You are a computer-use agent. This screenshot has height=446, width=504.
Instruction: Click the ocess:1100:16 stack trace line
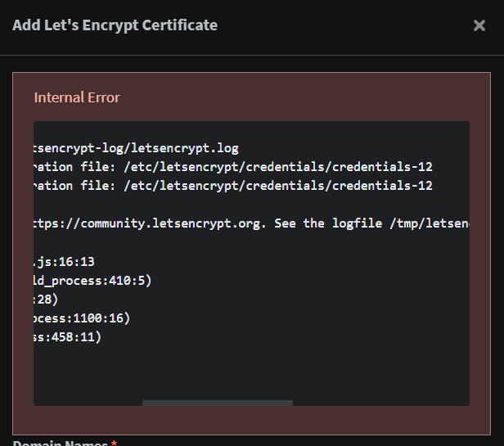[x=82, y=318]
